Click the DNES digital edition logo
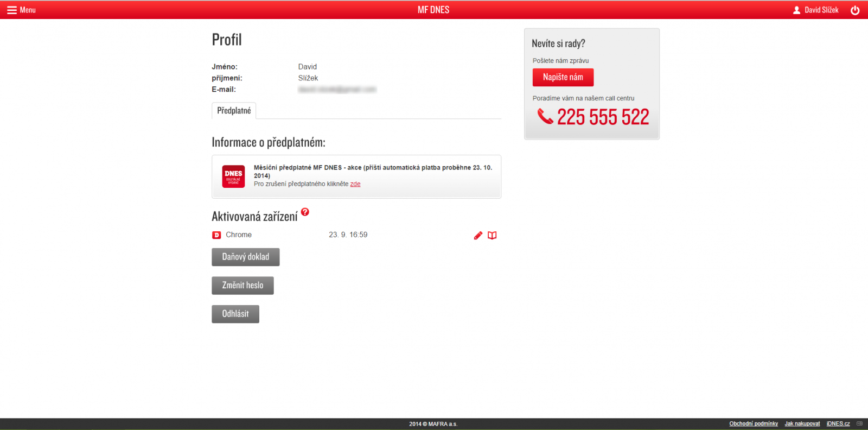This screenshot has height=430, width=868. point(233,176)
